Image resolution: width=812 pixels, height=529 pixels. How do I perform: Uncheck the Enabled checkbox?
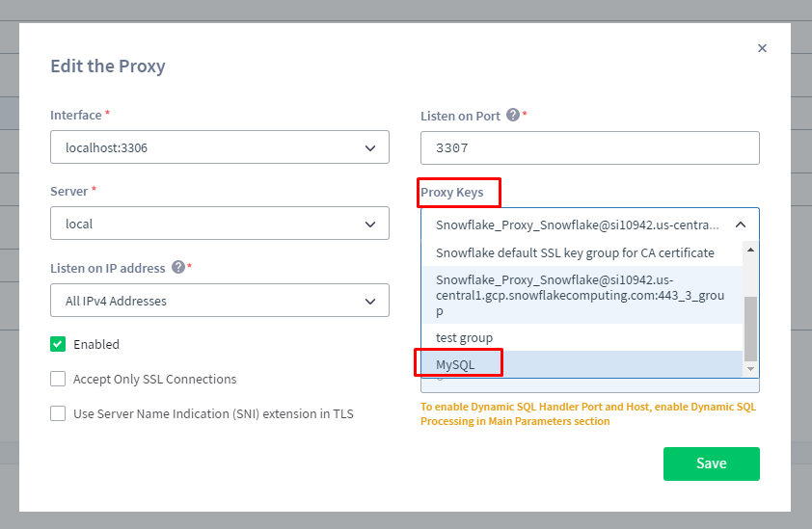[x=58, y=344]
